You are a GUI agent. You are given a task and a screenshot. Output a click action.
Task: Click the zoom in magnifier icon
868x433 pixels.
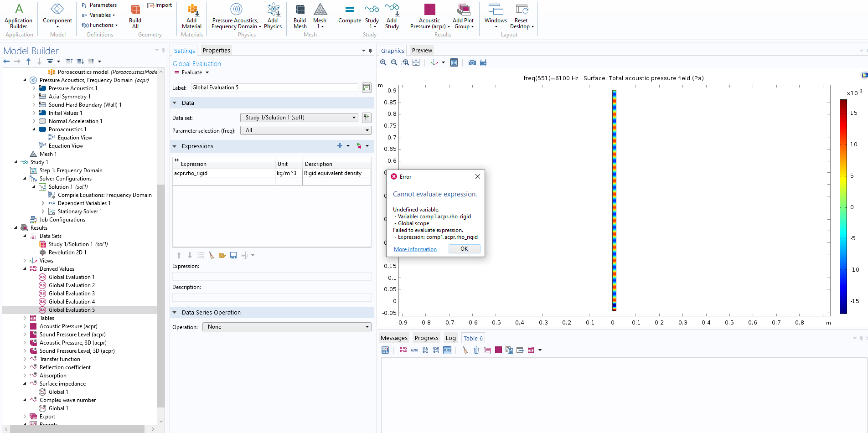pos(383,62)
